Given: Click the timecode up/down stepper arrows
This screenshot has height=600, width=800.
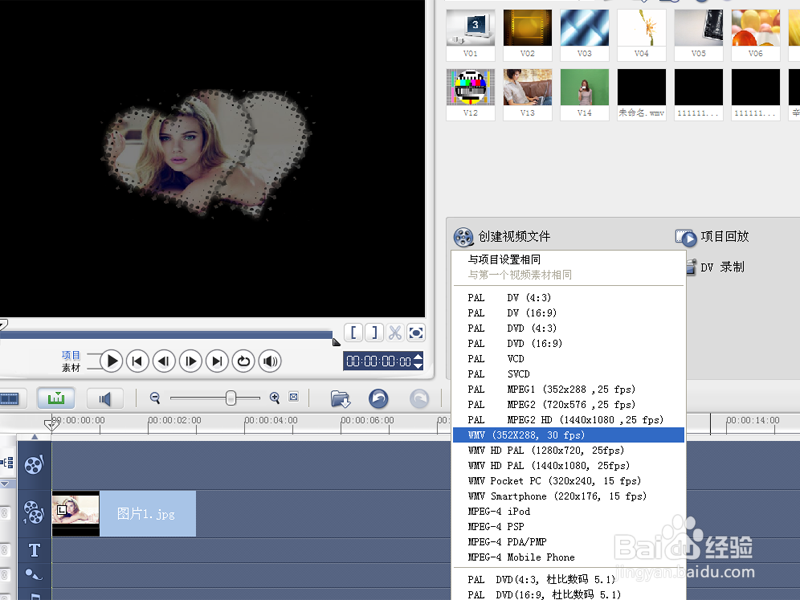Looking at the screenshot, I should pos(418,361).
